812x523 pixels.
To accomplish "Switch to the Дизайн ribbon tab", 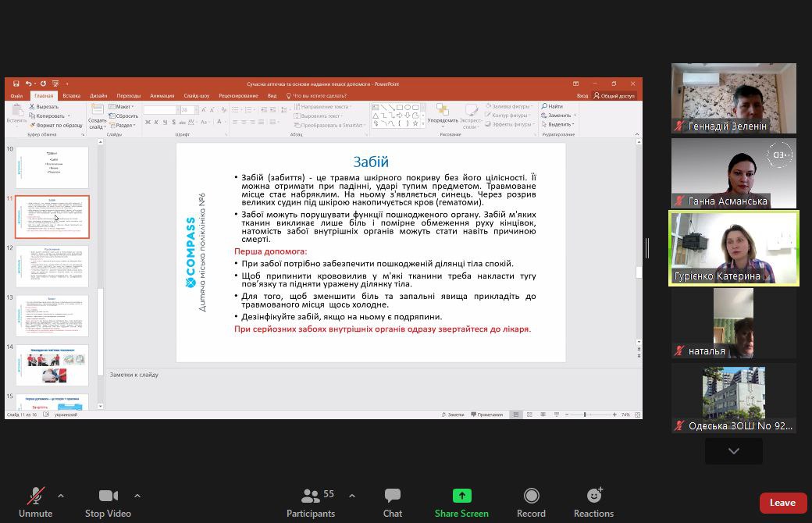I will (x=98, y=96).
